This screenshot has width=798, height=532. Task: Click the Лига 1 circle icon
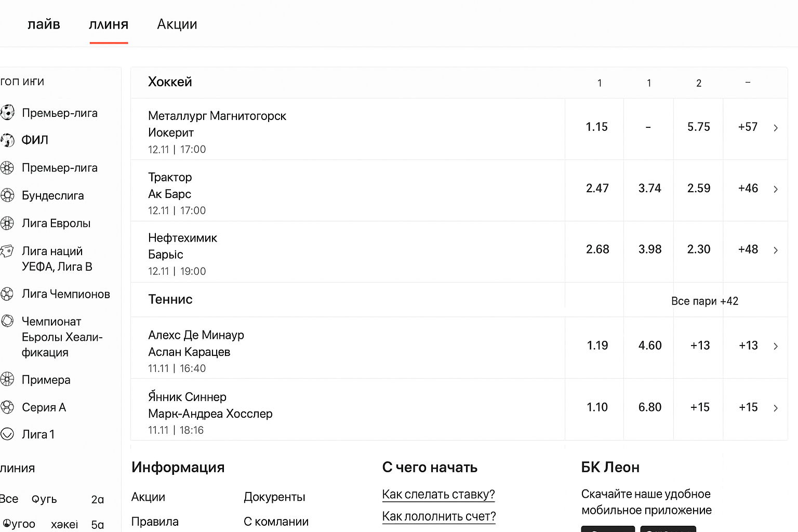click(7, 434)
